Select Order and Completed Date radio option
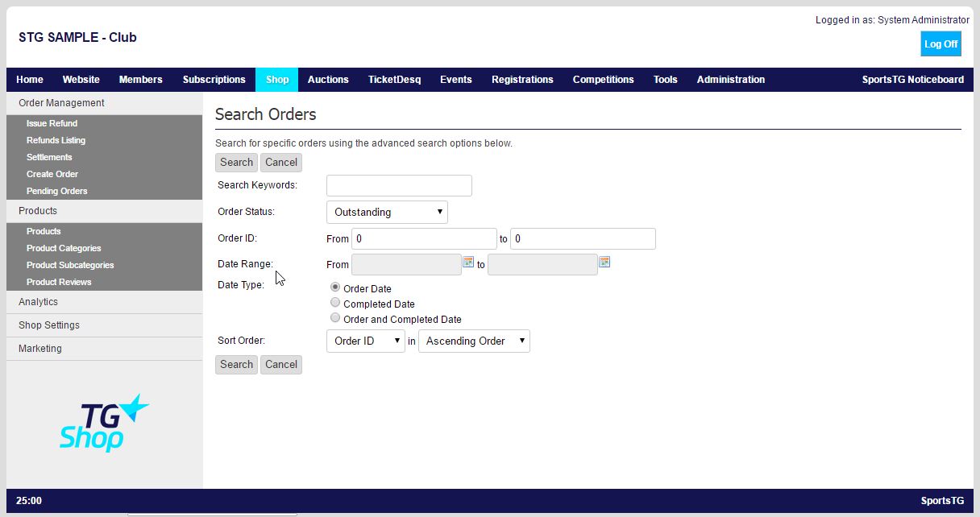 coord(335,318)
